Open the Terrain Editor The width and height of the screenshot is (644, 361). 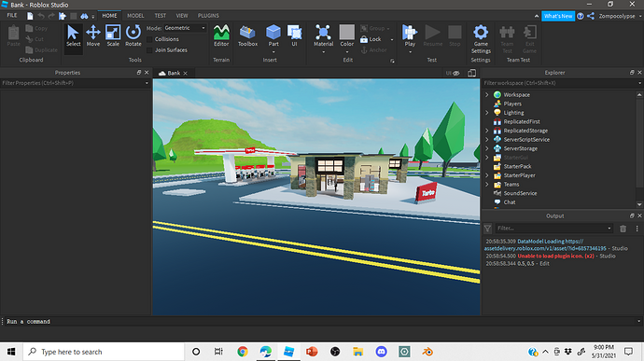[221, 36]
